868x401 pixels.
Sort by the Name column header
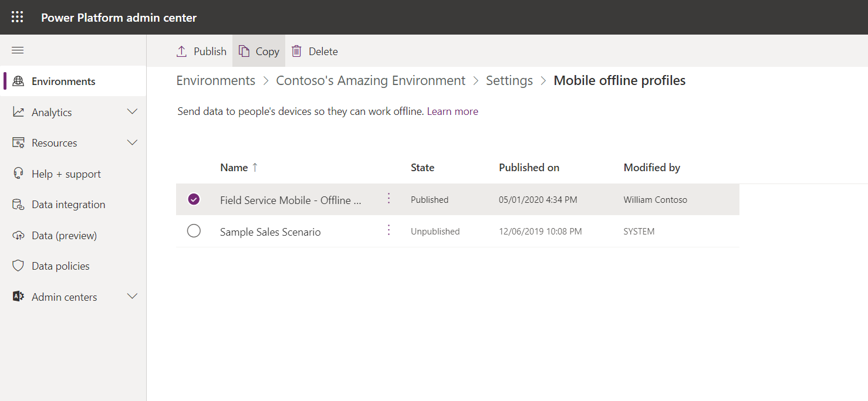(234, 168)
